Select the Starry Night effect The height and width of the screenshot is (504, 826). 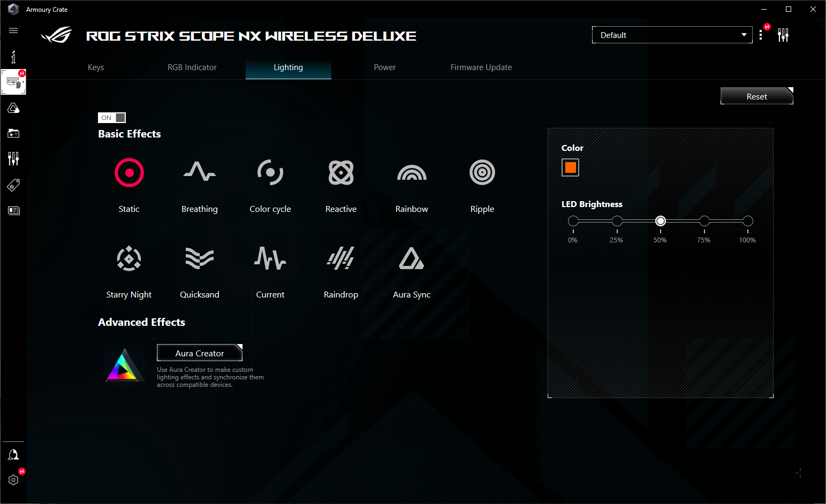point(129,258)
